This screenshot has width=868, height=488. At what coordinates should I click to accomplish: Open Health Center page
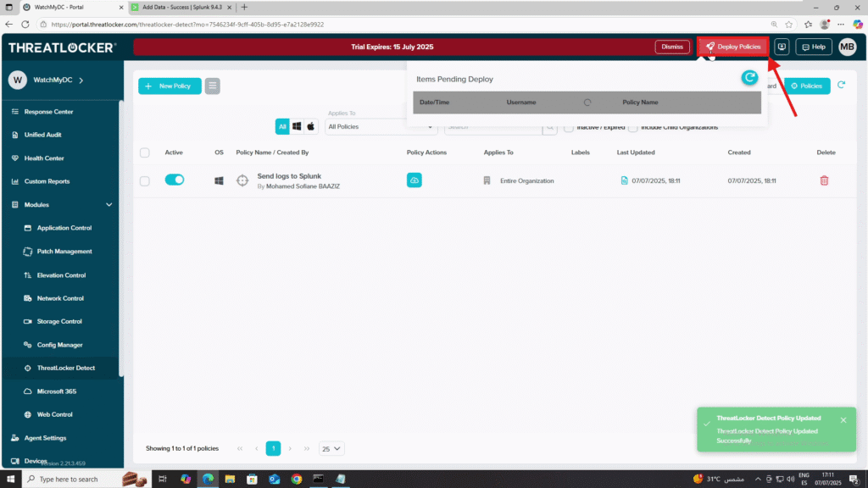44,158
